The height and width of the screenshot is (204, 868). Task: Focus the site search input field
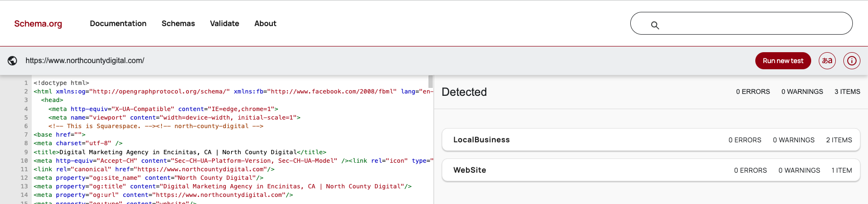click(741, 23)
